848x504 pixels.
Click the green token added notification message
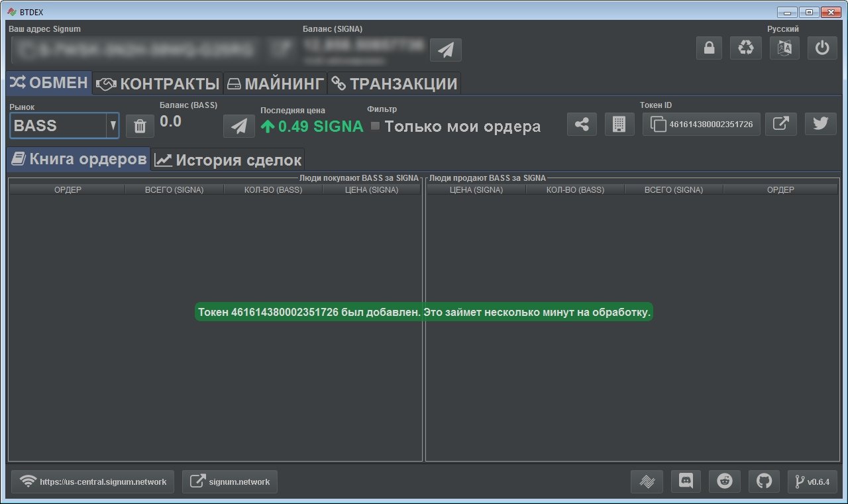424,311
